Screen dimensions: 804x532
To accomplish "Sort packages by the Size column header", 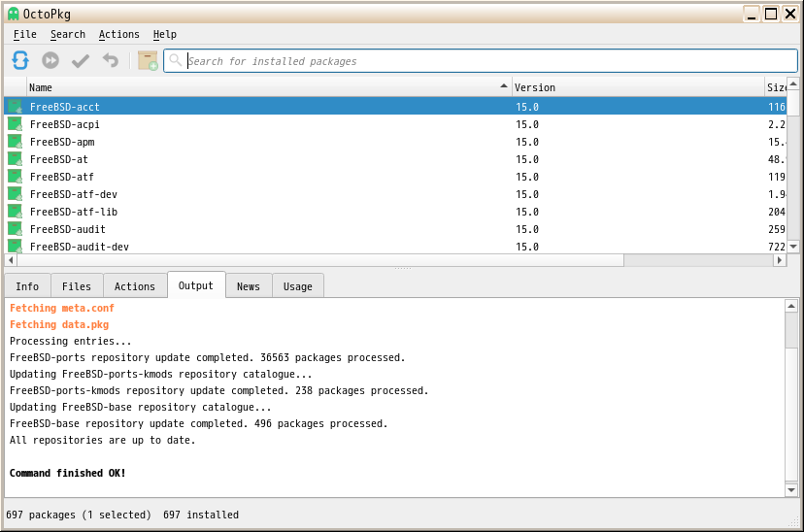I will pos(775,87).
